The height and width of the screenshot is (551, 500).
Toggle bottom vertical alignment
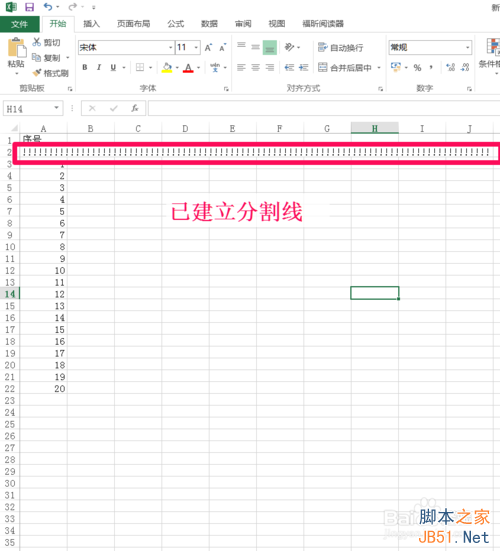270,47
